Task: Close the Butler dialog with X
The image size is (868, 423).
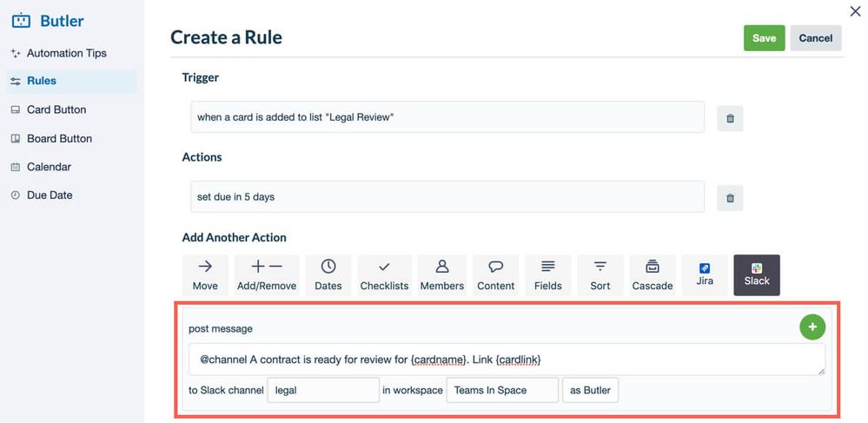Action: click(855, 11)
